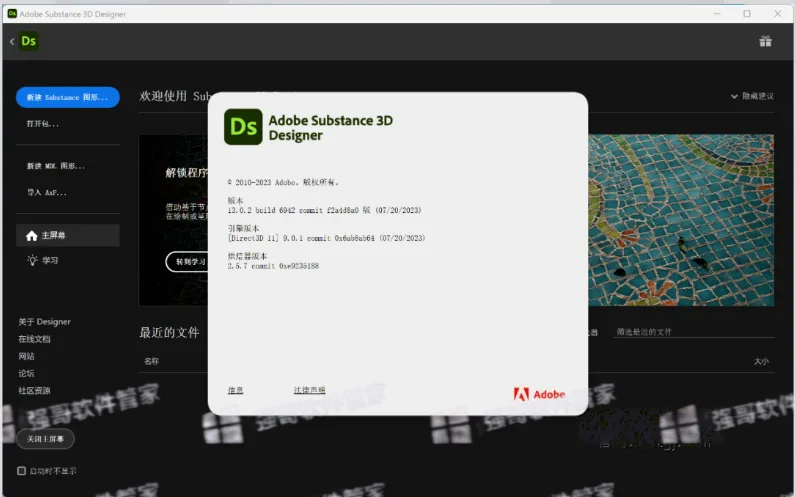Click 新建 MDL 图形... option
Screen dimensions: 795x497
[56, 166]
